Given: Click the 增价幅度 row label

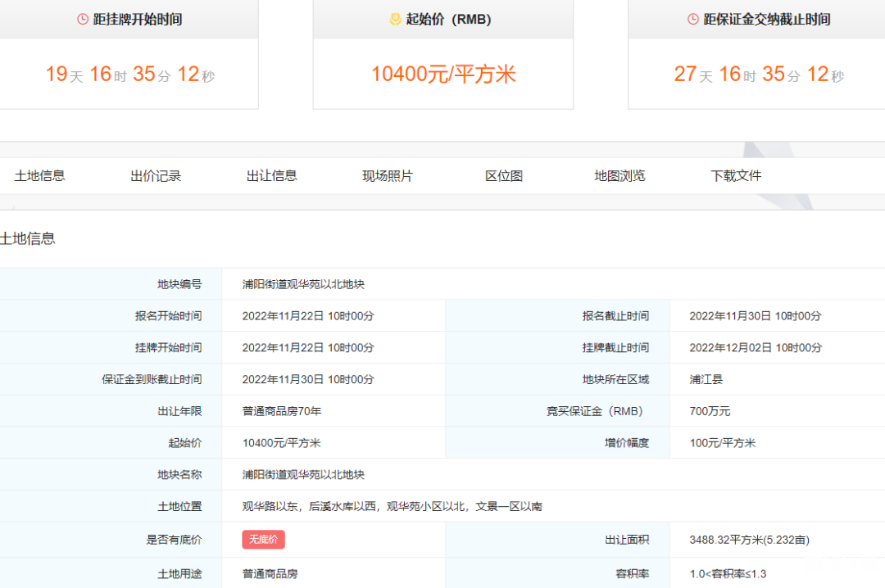Looking at the screenshot, I should coord(627,443).
